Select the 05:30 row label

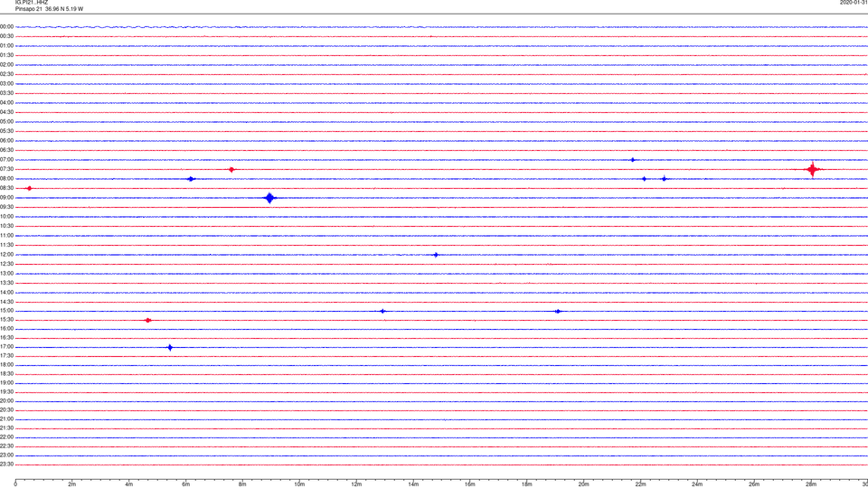pos(6,131)
